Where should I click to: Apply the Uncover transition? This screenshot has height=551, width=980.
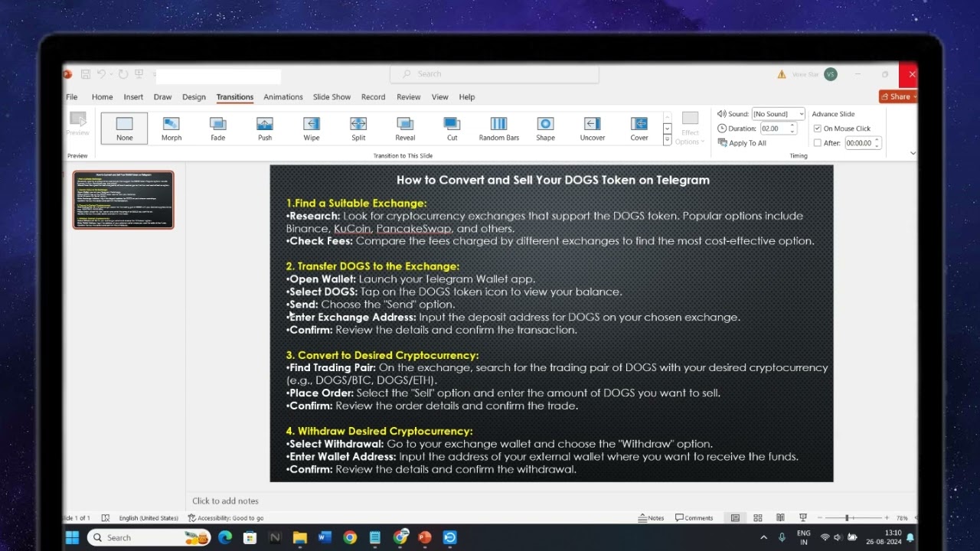(x=592, y=129)
